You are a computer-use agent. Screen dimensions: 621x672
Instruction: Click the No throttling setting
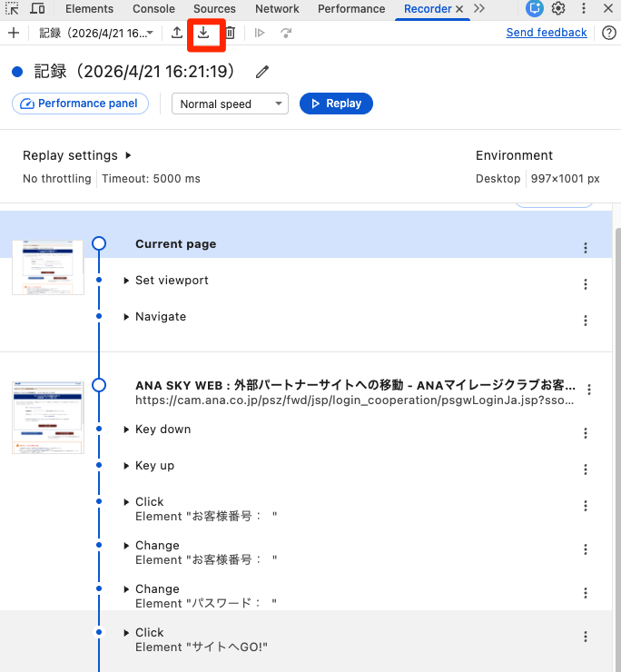(57, 179)
